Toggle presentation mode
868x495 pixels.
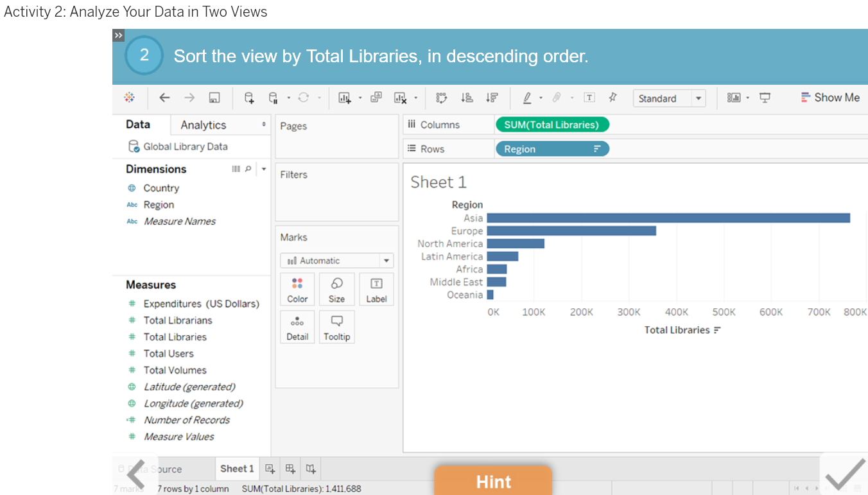pyautogui.click(x=764, y=97)
